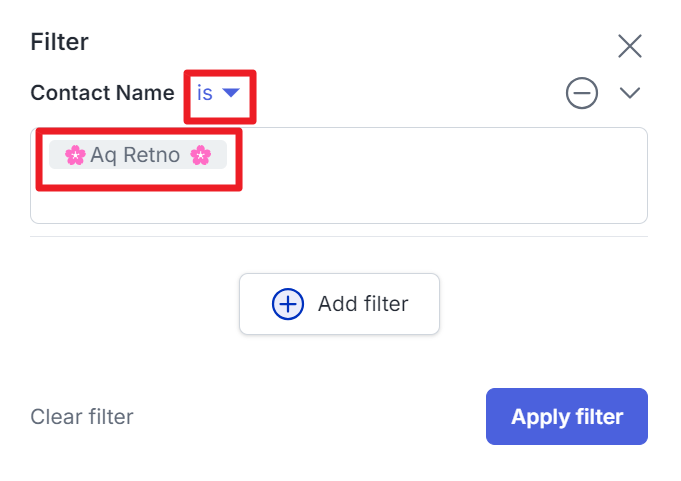Click the Contact Name field label
Image resolution: width=681 pixels, height=481 pixels.
[x=102, y=93]
